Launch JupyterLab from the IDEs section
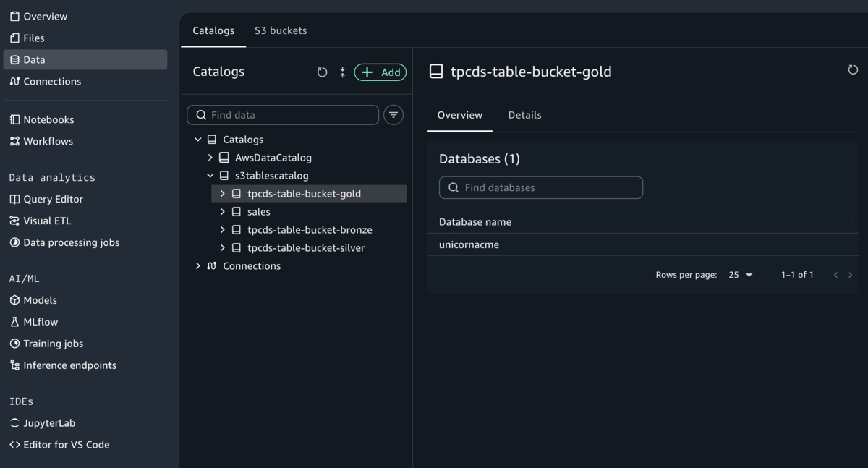 pyautogui.click(x=49, y=423)
